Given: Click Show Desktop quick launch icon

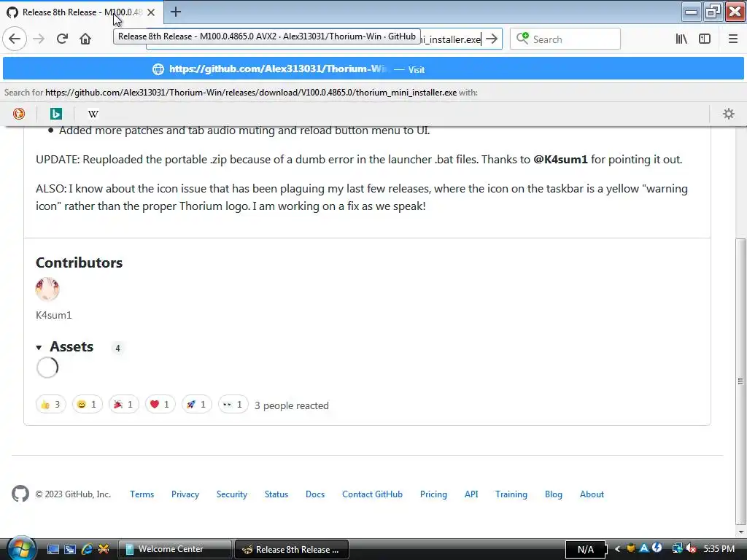Looking at the screenshot, I should pyautogui.click(x=53, y=549).
